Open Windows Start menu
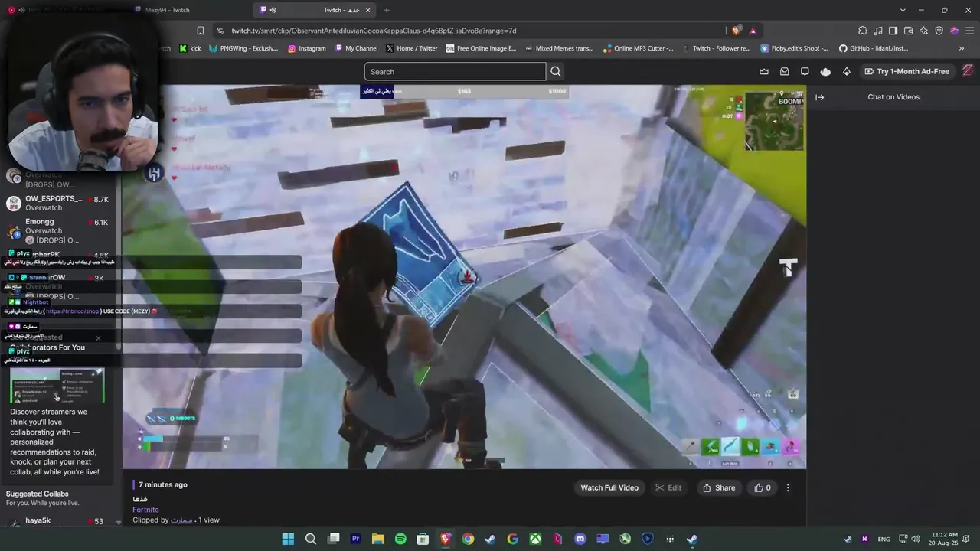 tap(288, 539)
